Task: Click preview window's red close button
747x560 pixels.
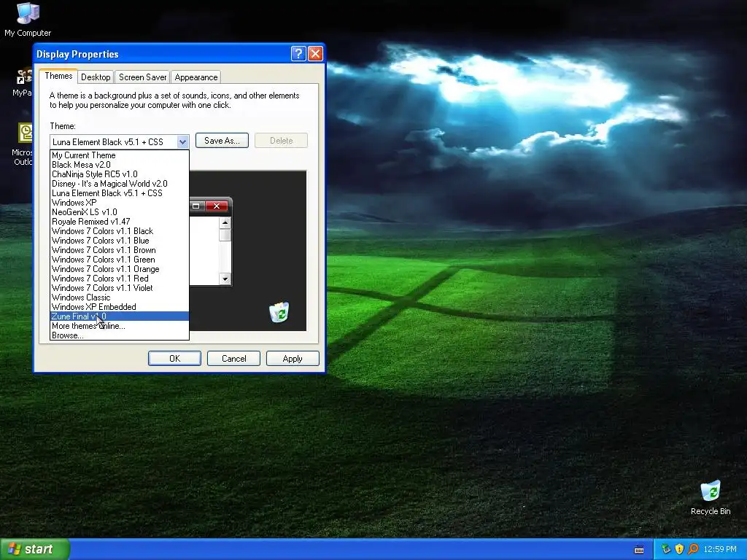Action: coord(217,206)
